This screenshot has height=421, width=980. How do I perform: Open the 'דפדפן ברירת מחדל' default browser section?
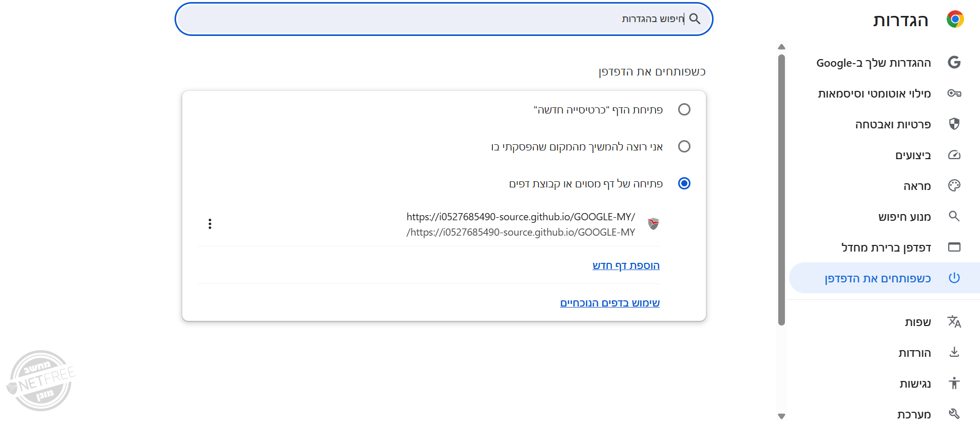pos(886,247)
